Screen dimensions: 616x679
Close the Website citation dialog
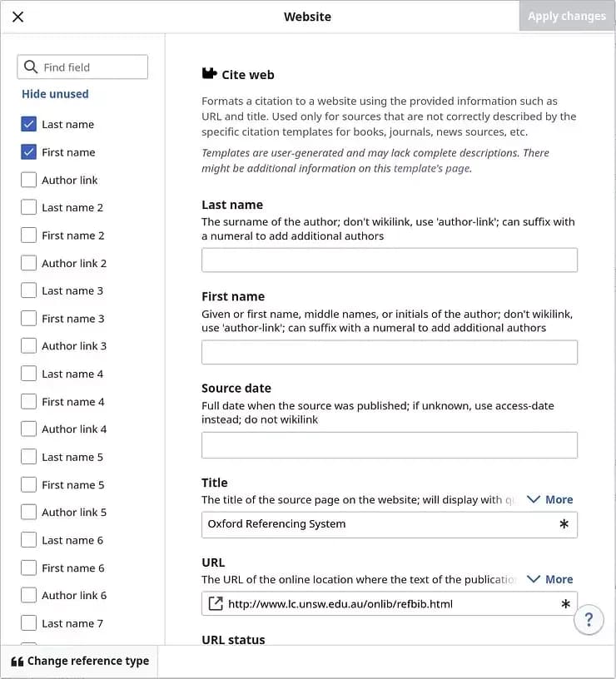(17, 16)
